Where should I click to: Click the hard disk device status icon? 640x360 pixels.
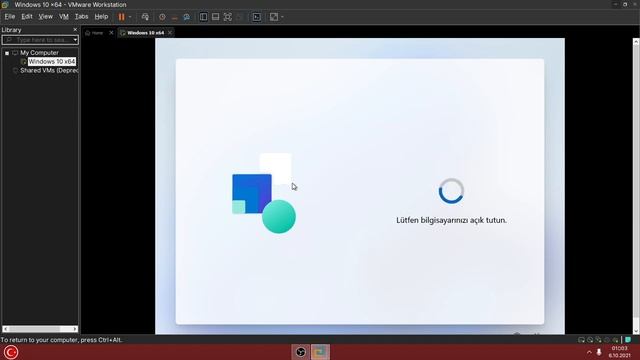click(581, 340)
